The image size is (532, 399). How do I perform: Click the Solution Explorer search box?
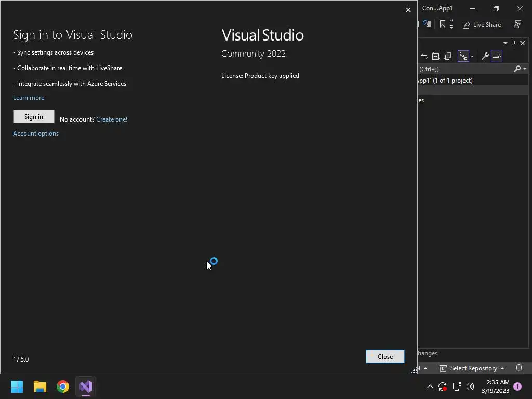(x=465, y=69)
